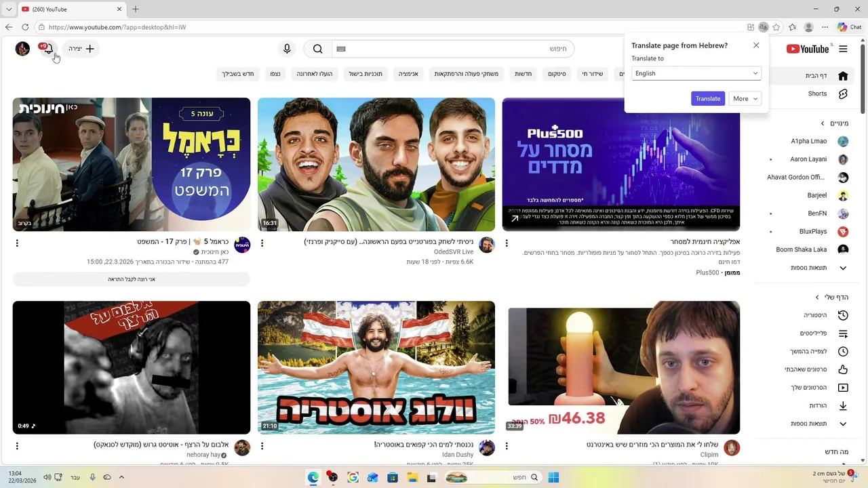Open the account avatar menu
Screen dimensions: 868x488
22,49
